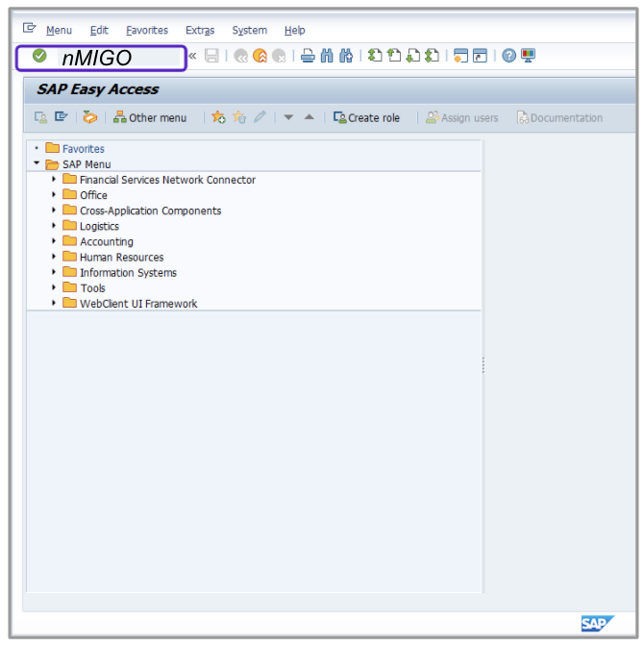Image resolution: width=644 pixels, height=646 pixels.
Task: Open the System menu
Action: coord(249,31)
